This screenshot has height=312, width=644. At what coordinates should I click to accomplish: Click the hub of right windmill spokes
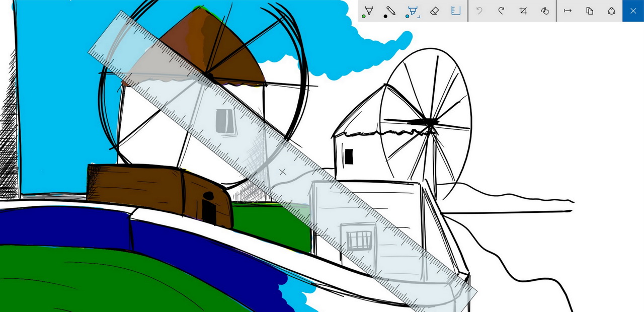pos(429,122)
